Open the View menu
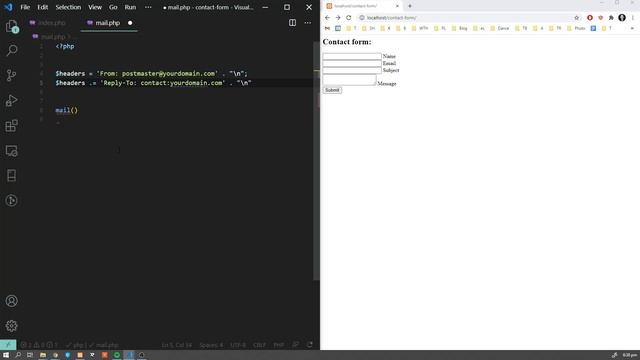Screen dimensions: 640x360 [x=95, y=7]
